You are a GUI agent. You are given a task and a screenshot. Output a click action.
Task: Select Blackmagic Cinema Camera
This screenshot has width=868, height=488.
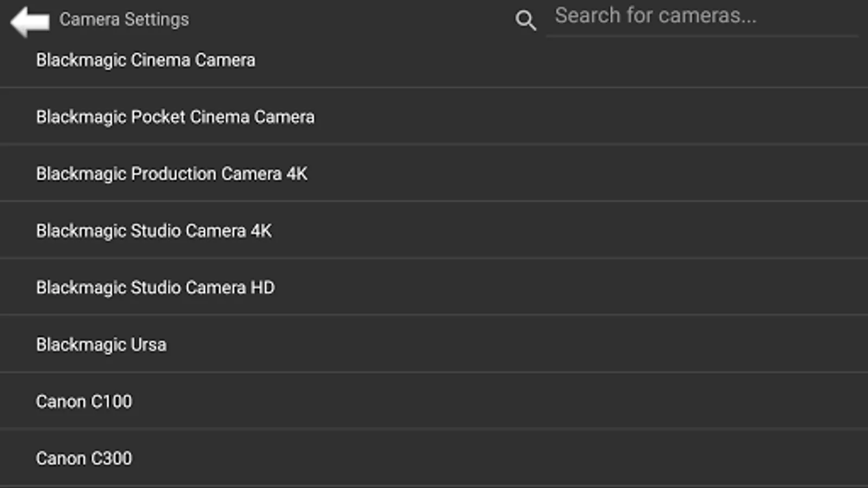[145, 60]
